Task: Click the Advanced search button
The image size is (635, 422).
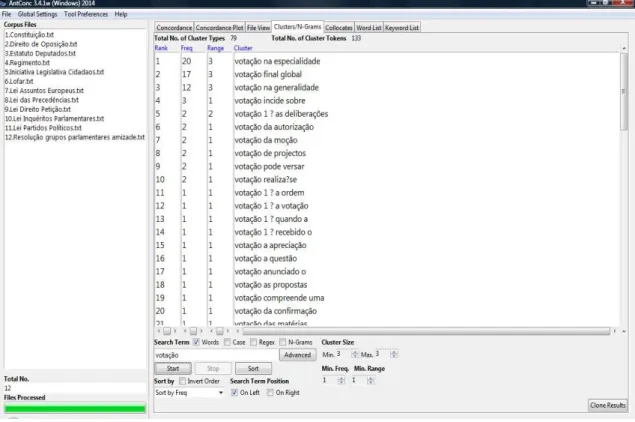Action: coord(297,355)
